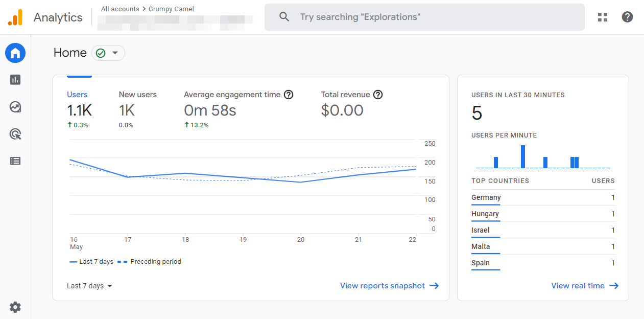Open Configure table icon in sidebar
Image resolution: width=644 pixels, height=319 pixels.
(x=15, y=161)
